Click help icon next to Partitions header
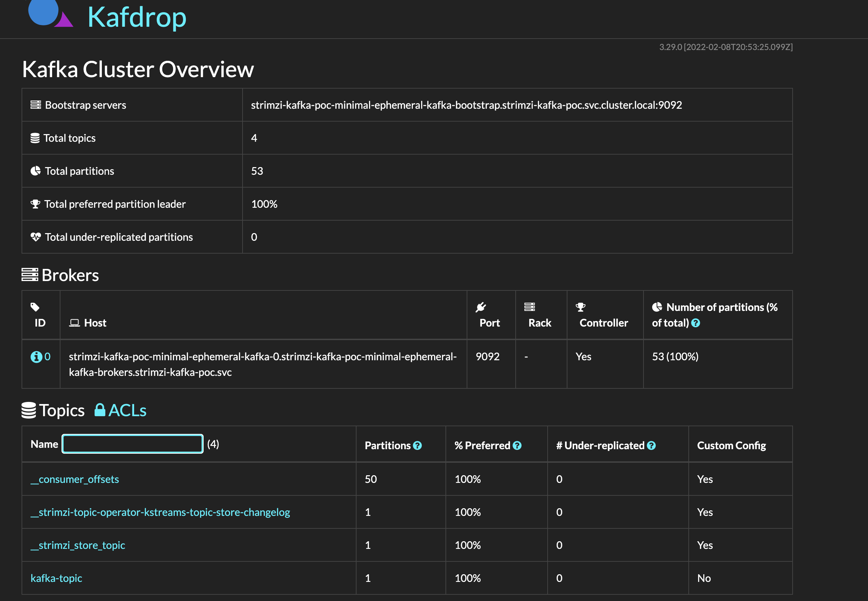Screen dimensions: 868x601 pyautogui.click(x=417, y=445)
